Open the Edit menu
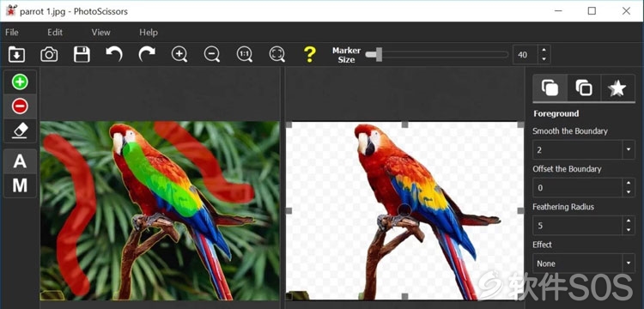The width and height of the screenshot is (644, 309). pos(55,32)
